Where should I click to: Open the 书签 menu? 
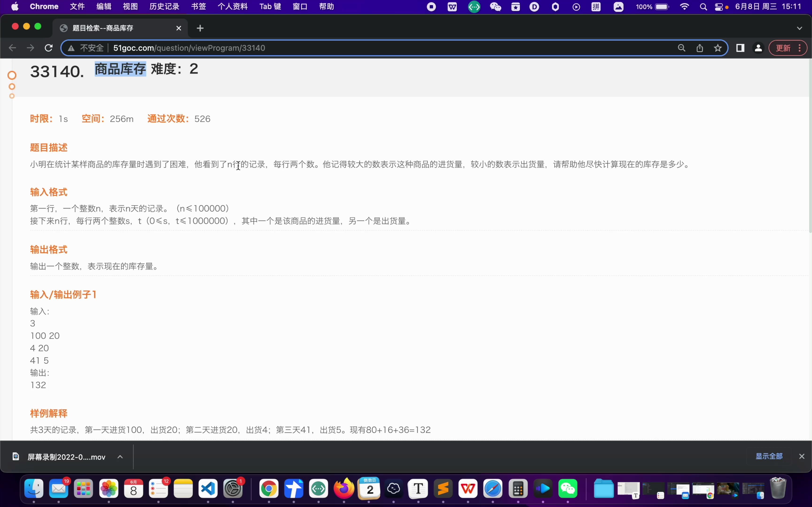coord(198,7)
